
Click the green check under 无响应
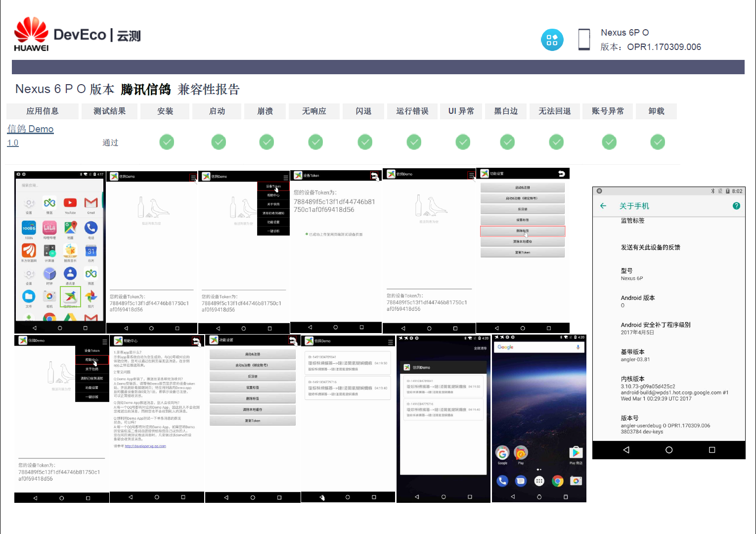pos(315,142)
